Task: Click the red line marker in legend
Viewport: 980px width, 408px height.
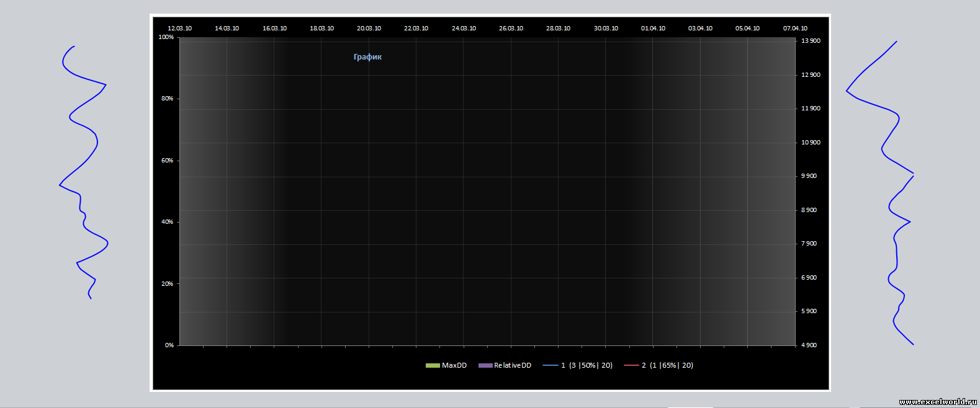Action: [631, 366]
